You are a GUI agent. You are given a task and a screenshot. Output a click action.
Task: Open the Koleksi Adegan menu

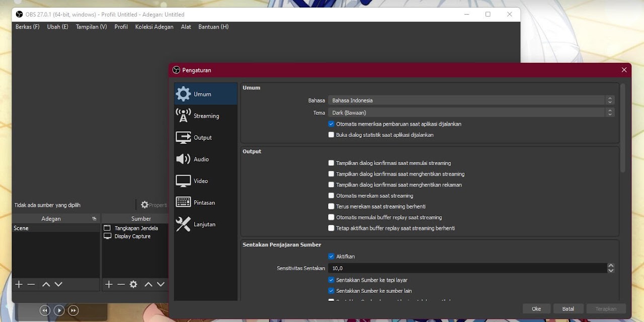(x=154, y=27)
